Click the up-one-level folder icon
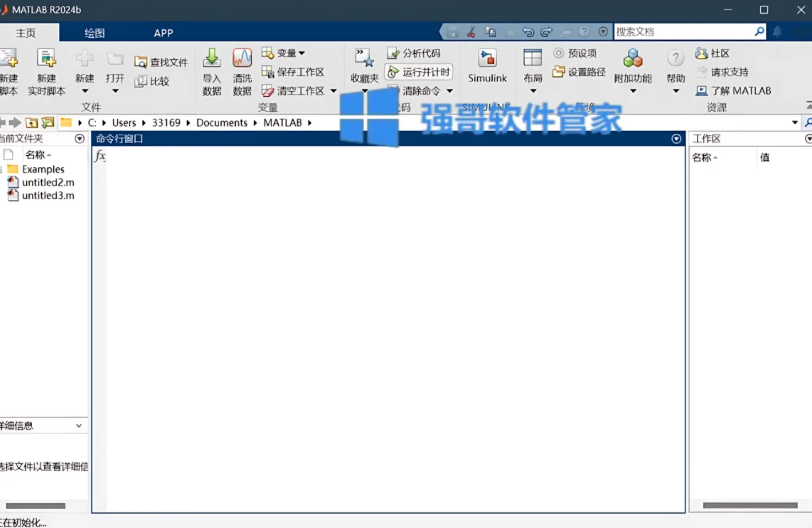 (31, 123)
